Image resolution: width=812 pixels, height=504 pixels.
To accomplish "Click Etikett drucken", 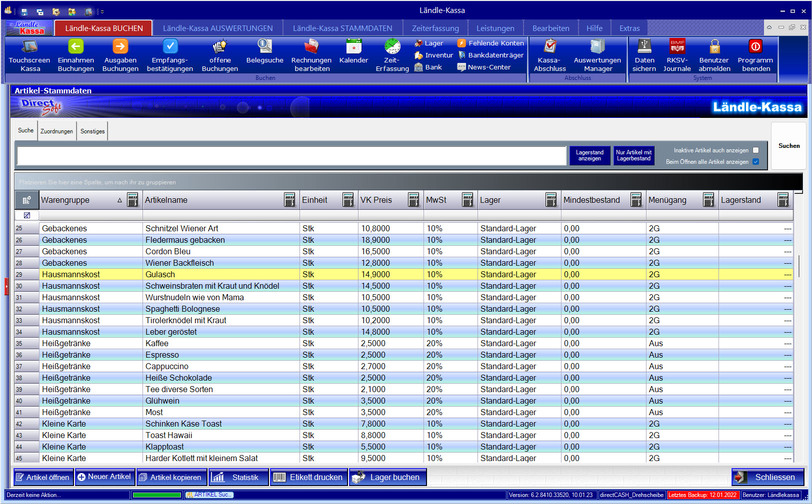I will pos(309,478).
